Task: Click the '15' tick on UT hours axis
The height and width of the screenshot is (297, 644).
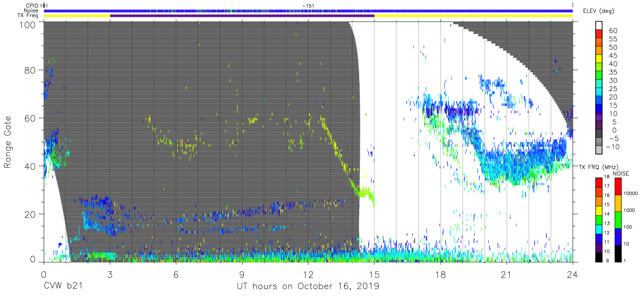Action: pos(374,274)
